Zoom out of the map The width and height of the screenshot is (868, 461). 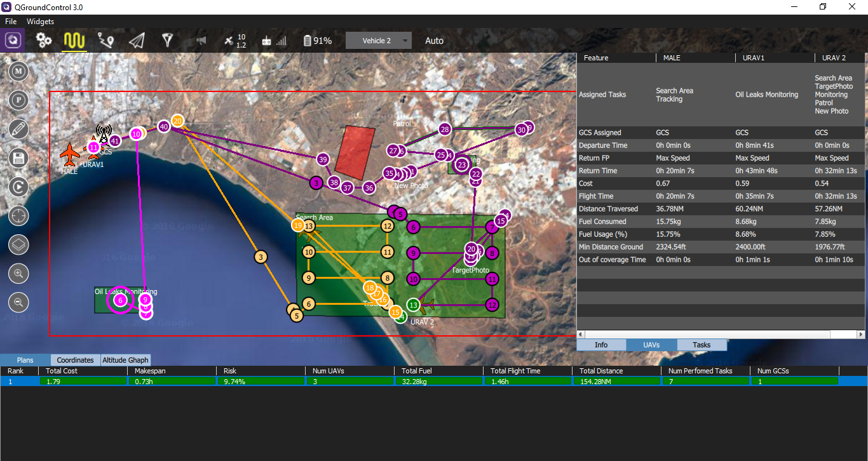point(19,302)
